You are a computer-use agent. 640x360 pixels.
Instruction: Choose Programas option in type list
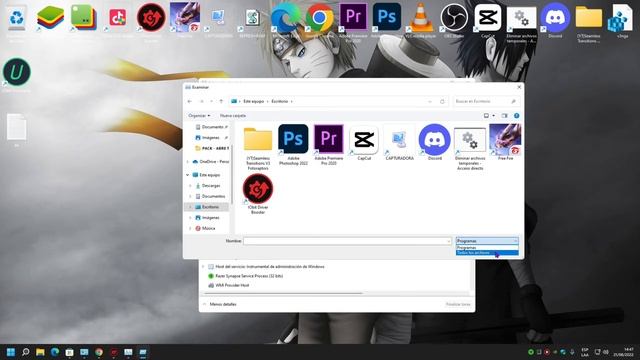487,247
